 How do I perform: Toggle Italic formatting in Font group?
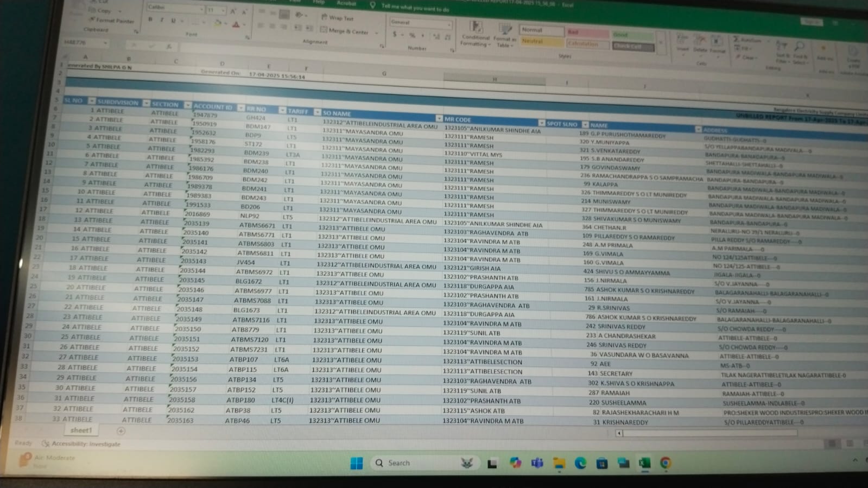[162, 20]
